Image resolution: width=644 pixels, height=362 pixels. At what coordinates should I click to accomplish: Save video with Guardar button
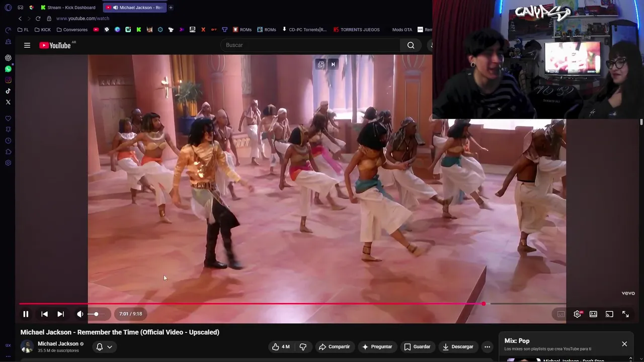(x=417, y=347)
